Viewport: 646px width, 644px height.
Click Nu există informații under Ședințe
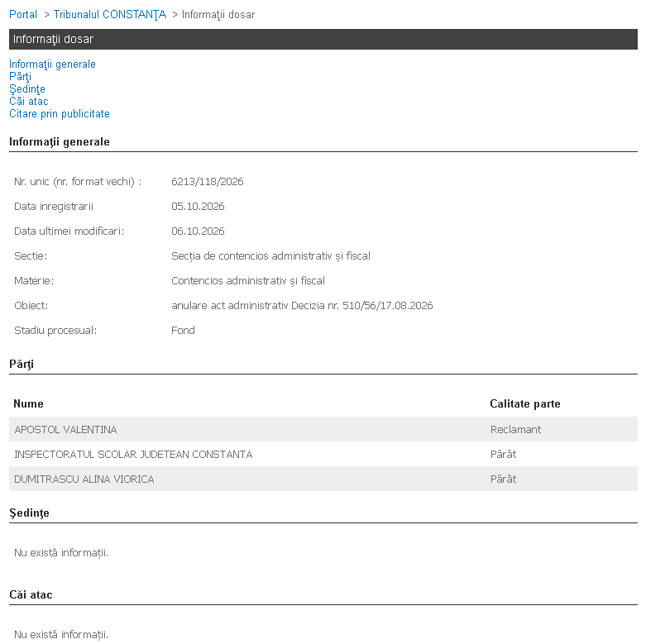[61, 552]
